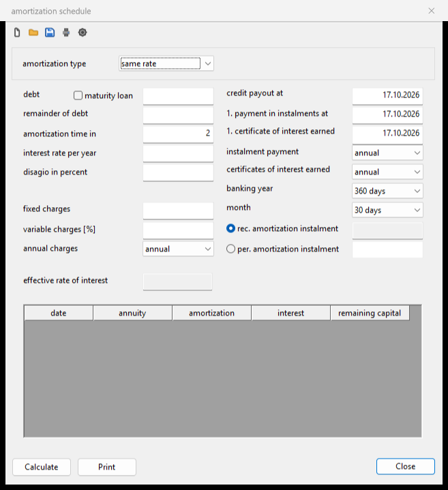Open the month days dropdown
448x490 pixels.
[387, 210]
